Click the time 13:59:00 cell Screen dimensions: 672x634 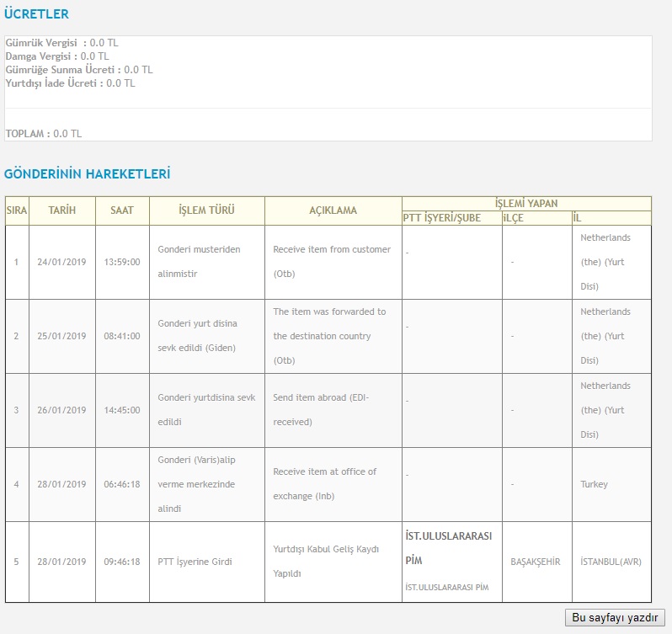(x=122, y=262)
